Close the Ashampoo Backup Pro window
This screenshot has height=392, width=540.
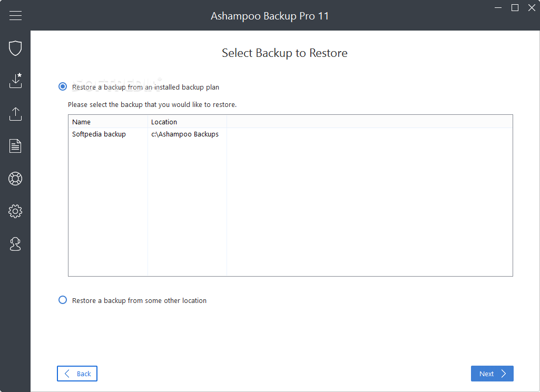[x=532, y=7]
